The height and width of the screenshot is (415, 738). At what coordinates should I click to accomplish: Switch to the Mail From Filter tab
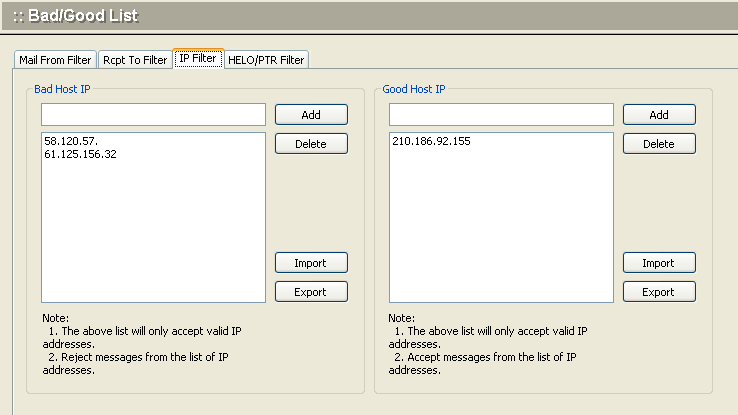pos(56,60)
